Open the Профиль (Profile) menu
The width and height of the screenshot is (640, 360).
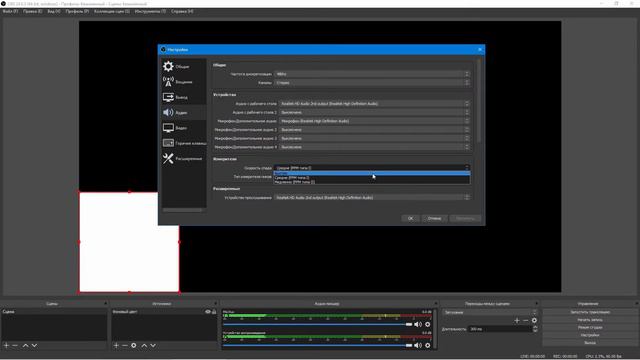click(77, 11)
